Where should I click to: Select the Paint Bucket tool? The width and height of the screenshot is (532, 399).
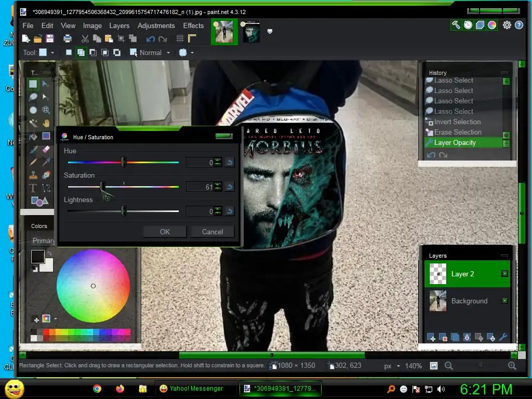(x=33, y=137)
